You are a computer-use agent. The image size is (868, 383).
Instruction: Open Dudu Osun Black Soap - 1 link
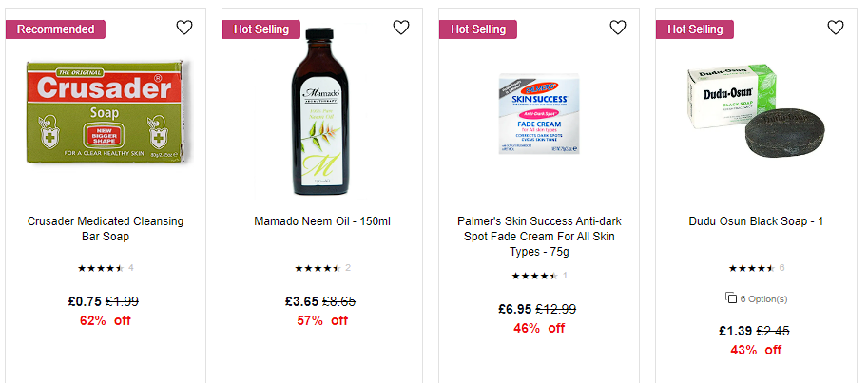coord(756,221)
